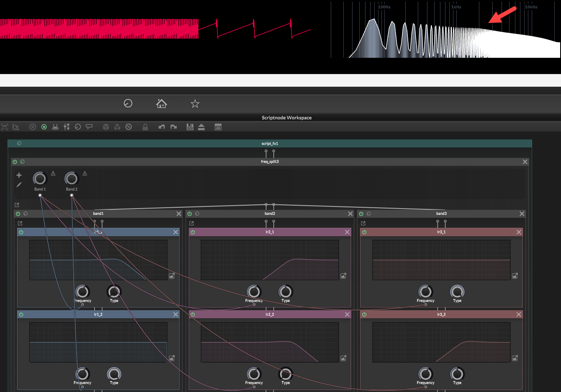Click the dial icon on script_fx1 header
The height and width of the screenshot is (392, 561).
19,143
